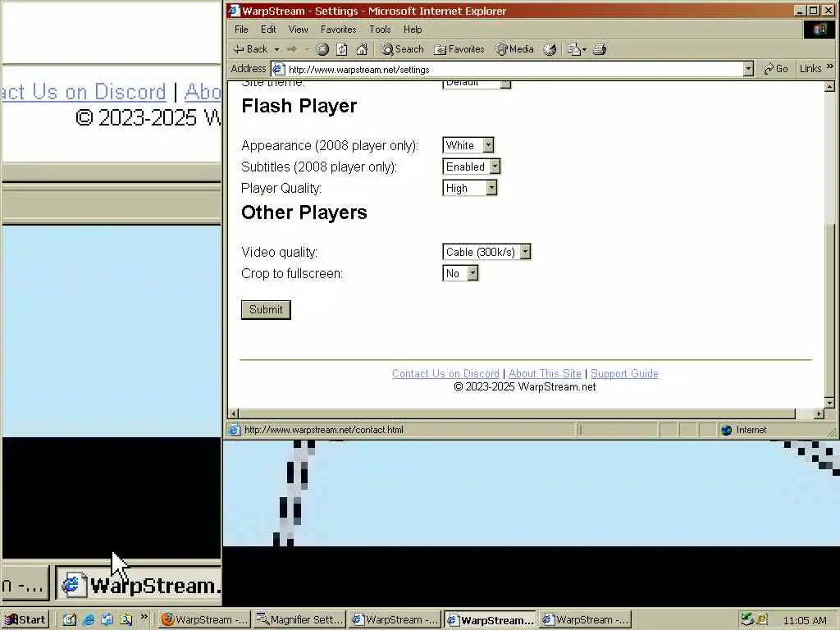Open the Appearance dropdown set to White
Image resolution: width=840 pixels, height=630 pixels.
(468, 145)
